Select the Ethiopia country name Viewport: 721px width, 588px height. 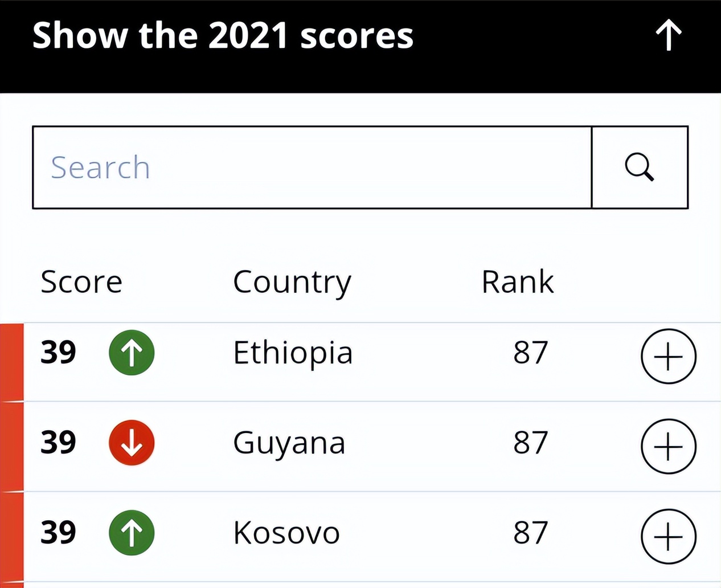293,353
